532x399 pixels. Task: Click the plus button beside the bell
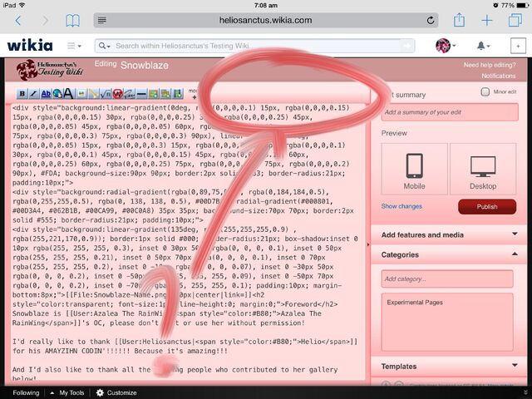[x=518, y=46]
